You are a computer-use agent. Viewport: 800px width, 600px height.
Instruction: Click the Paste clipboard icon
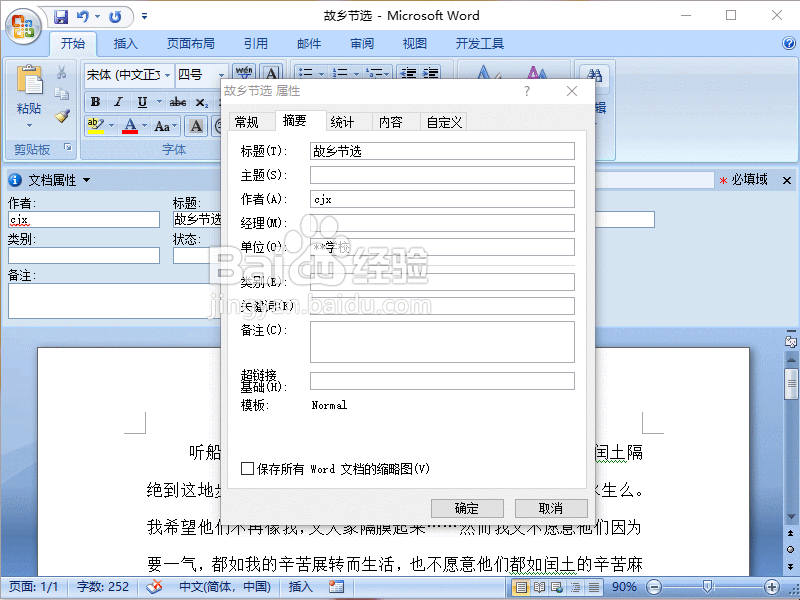[x=29, y=80]
